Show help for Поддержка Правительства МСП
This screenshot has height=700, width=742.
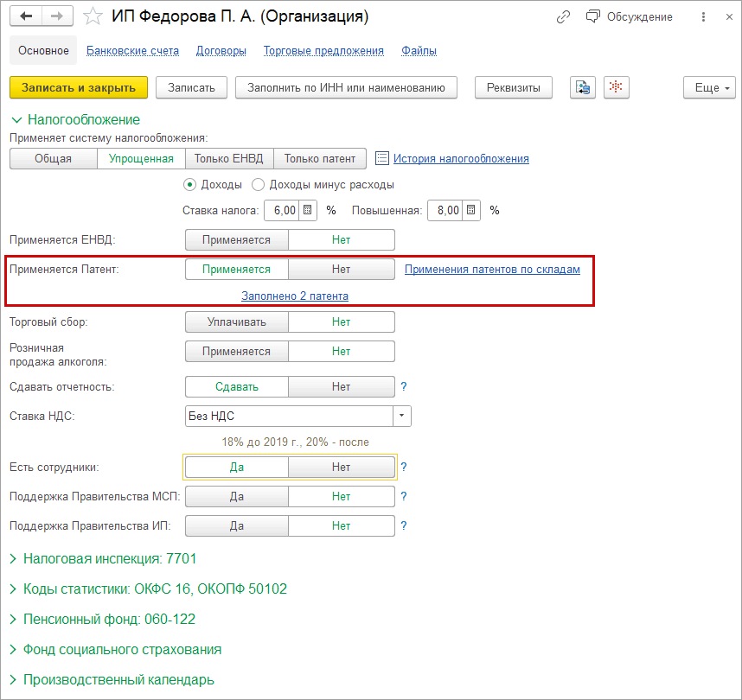[404, 496]
